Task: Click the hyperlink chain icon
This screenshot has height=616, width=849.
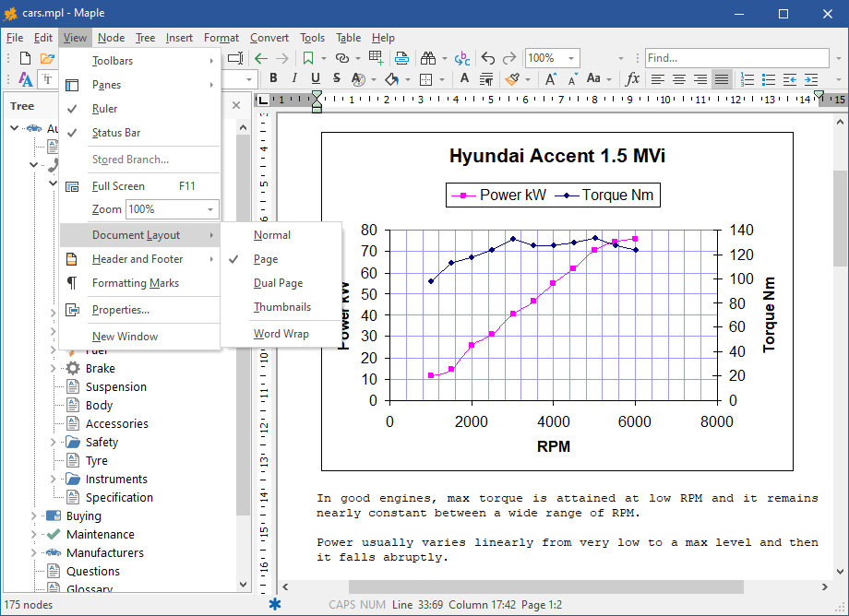Action: [341, 58]
